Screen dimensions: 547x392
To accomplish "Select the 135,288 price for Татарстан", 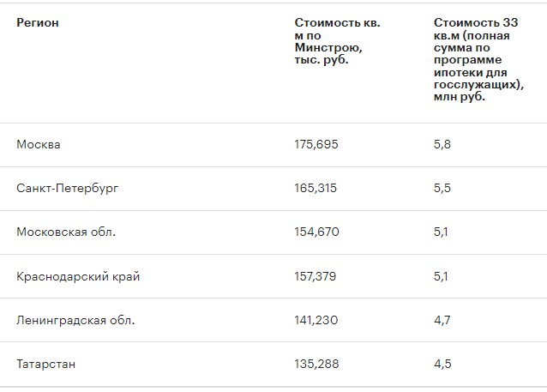I will coord(316,364).
